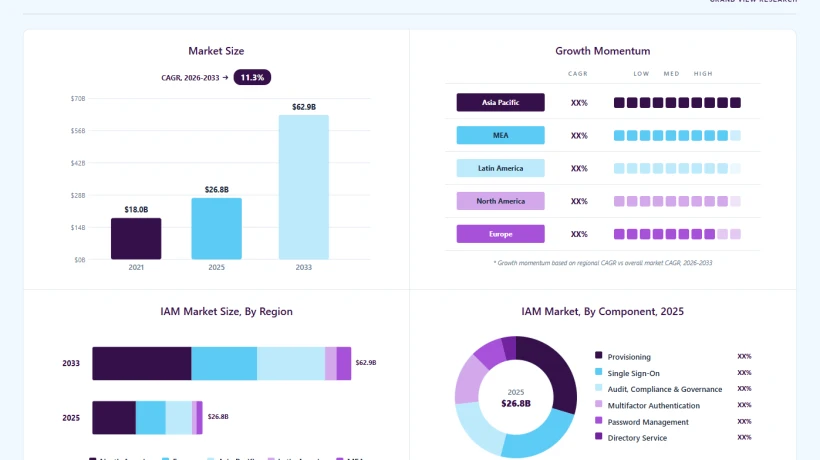
Task: Click the Asia Pacific region label
Action: [x=500, y=102]
